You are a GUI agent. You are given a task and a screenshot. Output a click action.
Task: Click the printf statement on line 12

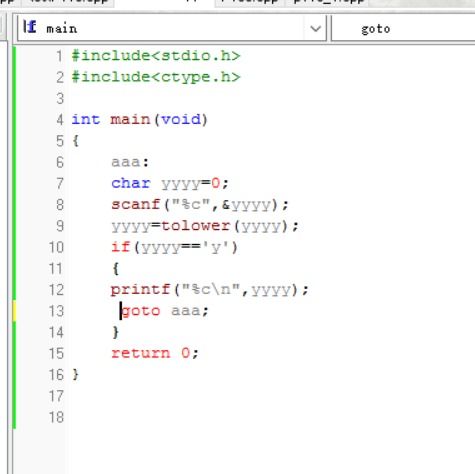(210, 290)
